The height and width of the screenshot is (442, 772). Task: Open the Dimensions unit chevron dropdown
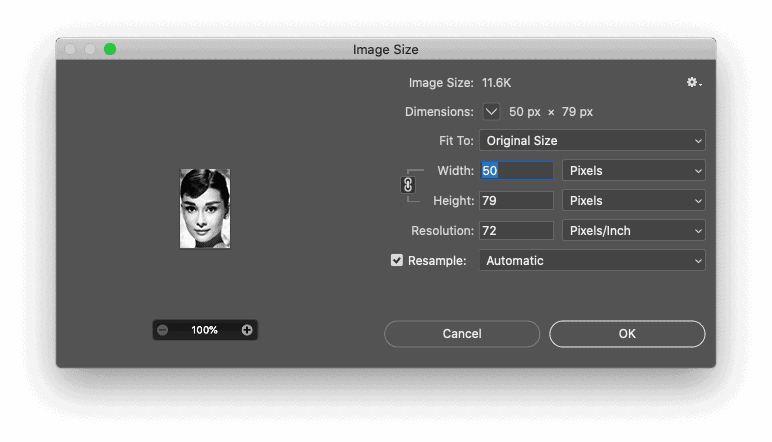point(491,112)
